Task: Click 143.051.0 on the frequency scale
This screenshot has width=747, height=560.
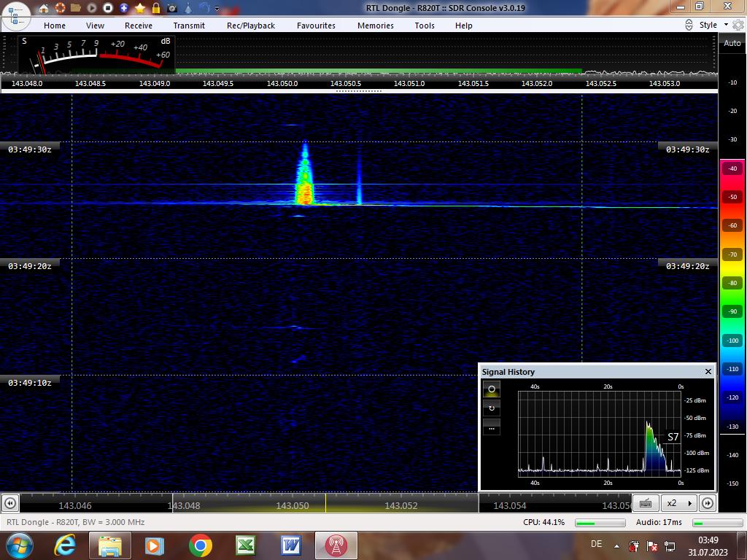Action: 409,83
